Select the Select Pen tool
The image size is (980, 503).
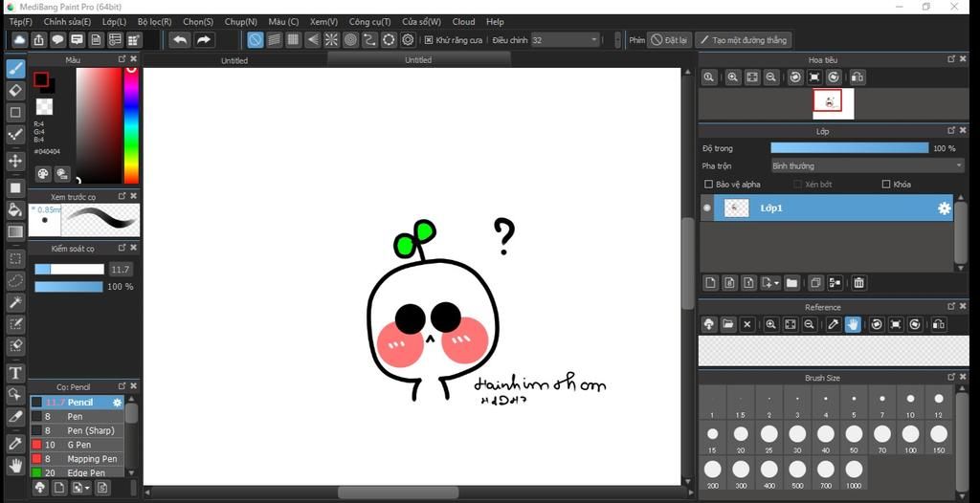pos(15,323)
